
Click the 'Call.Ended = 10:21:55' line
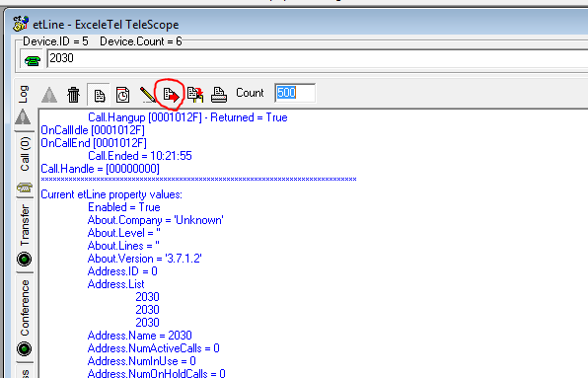139,156
